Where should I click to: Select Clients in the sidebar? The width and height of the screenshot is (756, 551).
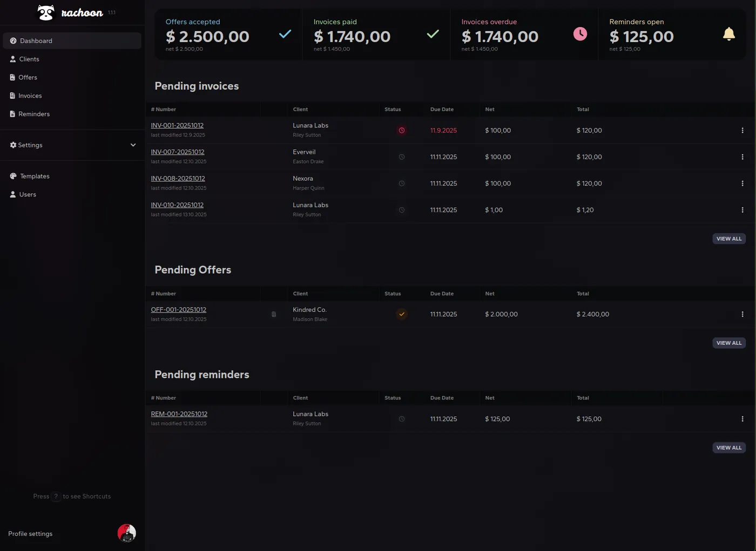coord(29,59)
